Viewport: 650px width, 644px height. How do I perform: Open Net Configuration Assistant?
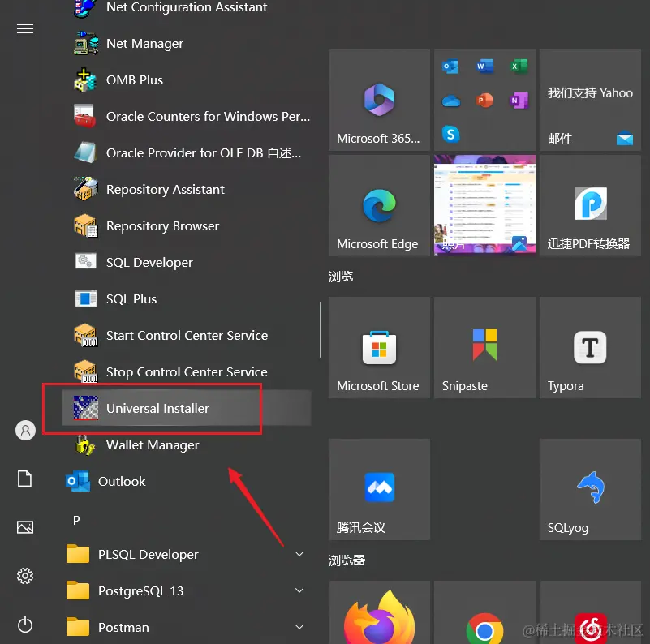(x=187, y=7)
